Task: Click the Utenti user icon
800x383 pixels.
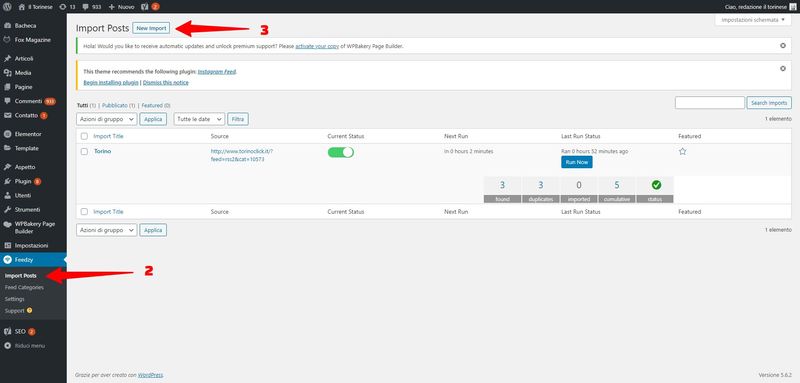Action: pos(7,195)
